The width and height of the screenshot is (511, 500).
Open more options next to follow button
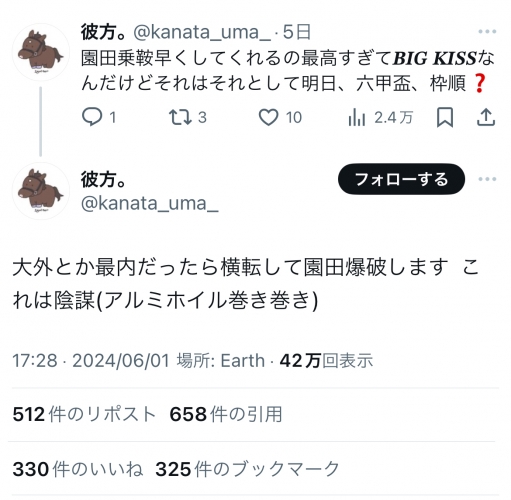(x=487, y=179)
